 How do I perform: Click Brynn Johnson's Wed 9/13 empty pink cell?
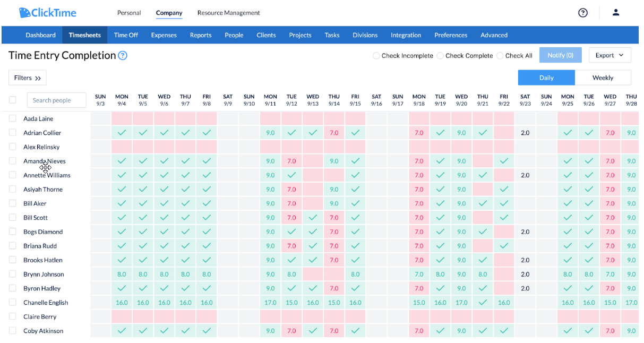point(313,275)
